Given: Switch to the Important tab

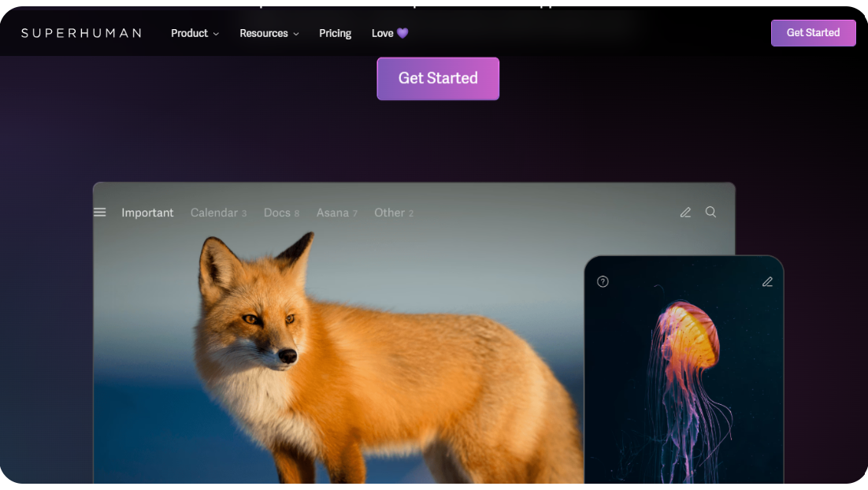Looking at the screenshot, I should [x=147, y=212].
